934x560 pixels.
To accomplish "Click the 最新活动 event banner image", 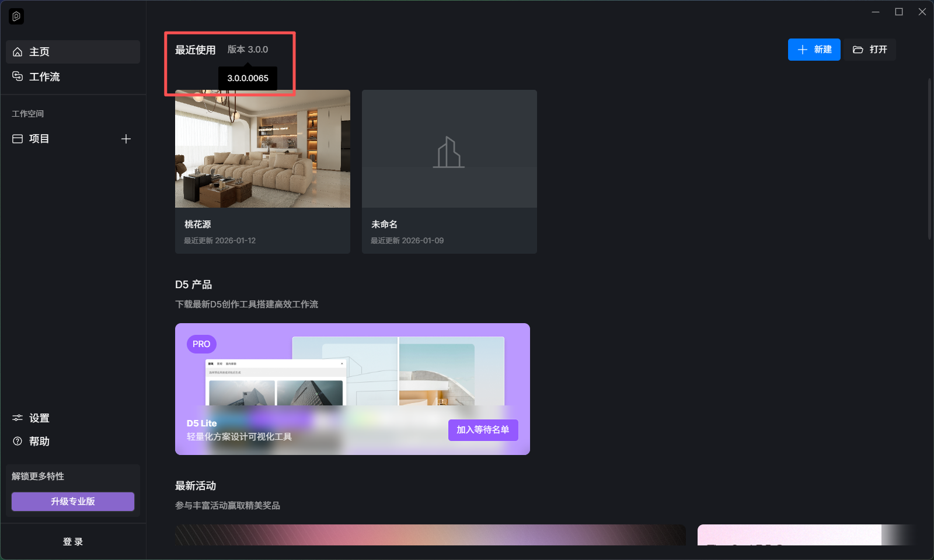I will 430,535.
